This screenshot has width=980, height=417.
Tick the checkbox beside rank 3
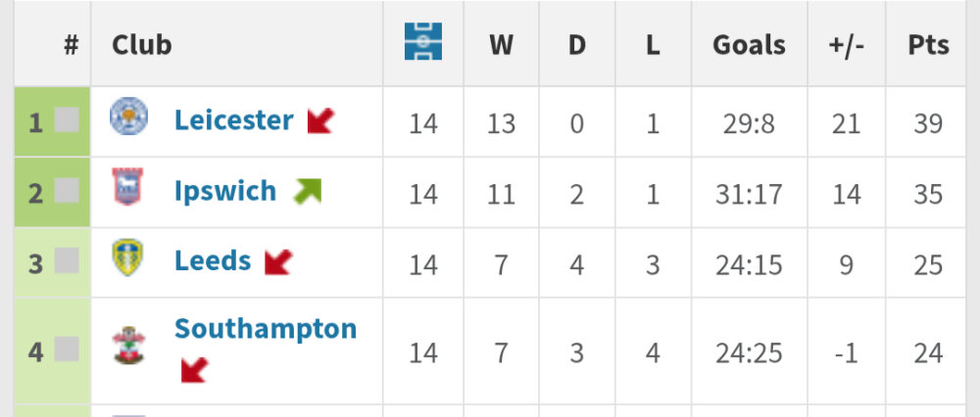[x=67, y=261]
